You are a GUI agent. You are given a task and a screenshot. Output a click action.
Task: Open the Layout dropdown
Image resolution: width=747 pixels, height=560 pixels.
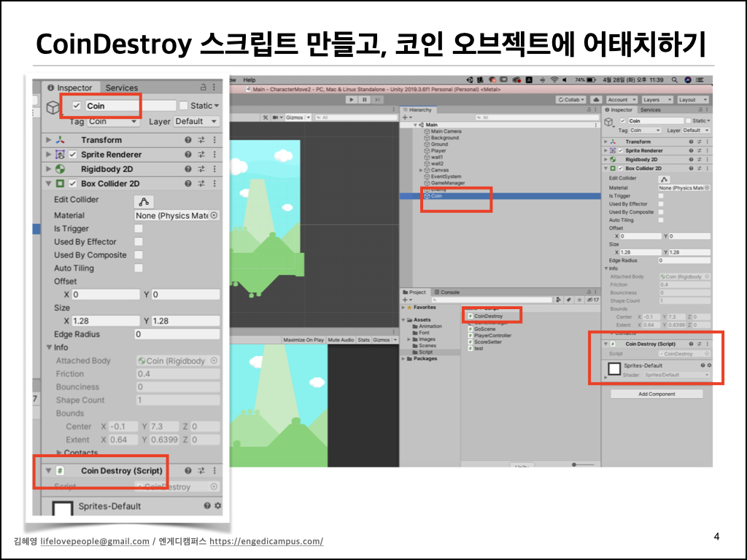(692, 99)
